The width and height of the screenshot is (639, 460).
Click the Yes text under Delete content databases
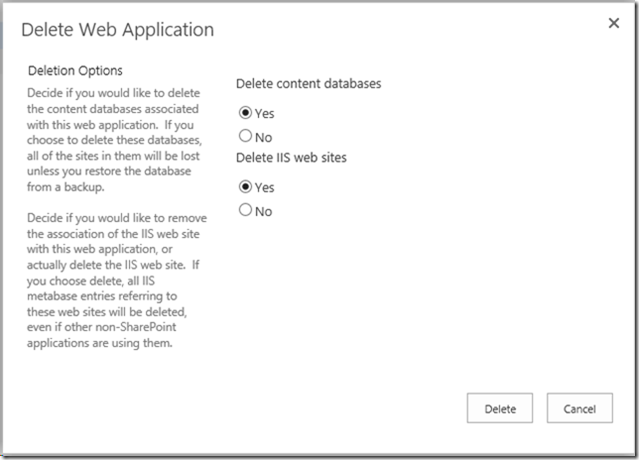(264, 113)
